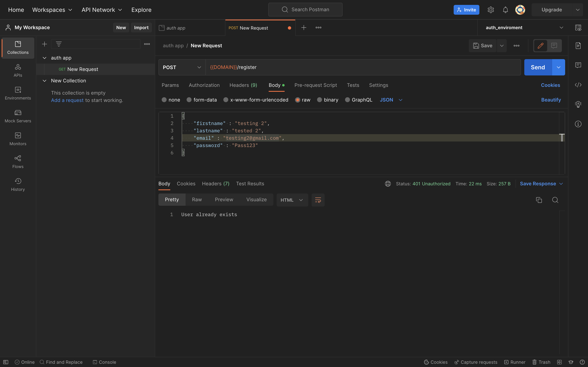Open the comments panel for this request

click(x=578, y=65)
